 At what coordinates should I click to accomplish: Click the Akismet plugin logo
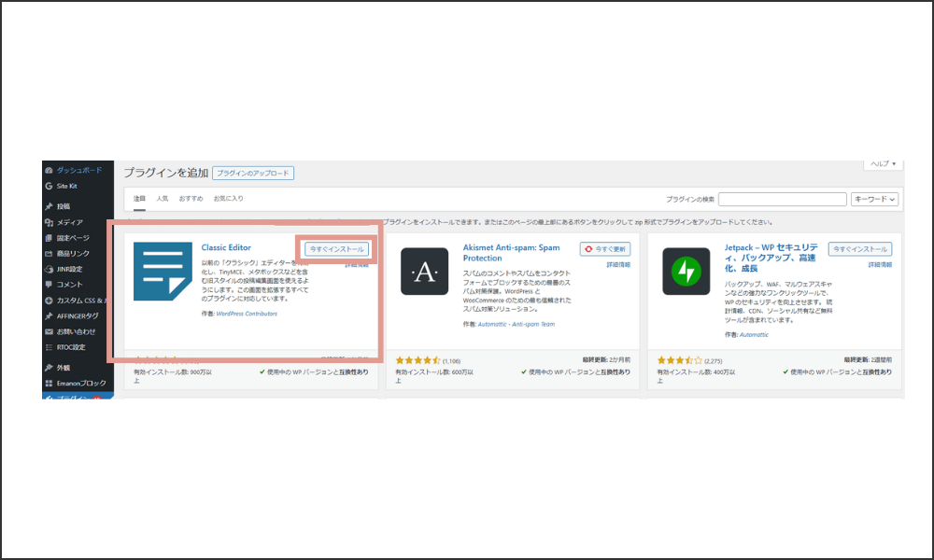424,272
